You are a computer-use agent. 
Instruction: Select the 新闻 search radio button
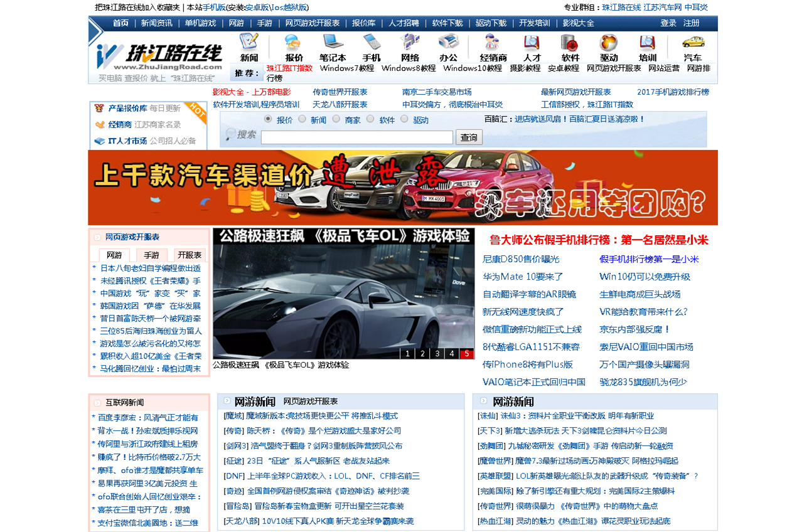pyautogui.click(x=302, y=119)
